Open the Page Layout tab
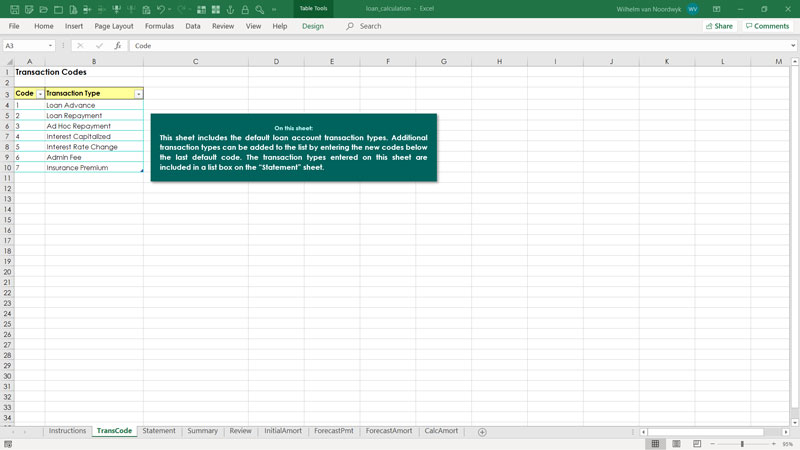Screen dimensions: 800x450 [x=114, y=26]
